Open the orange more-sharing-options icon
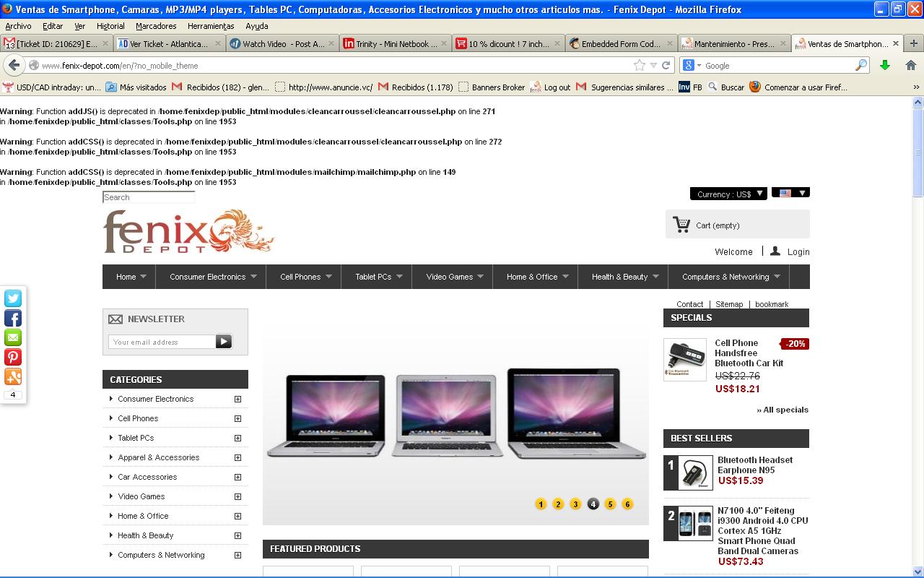Viewport: 924px width, 578px height. tap(13, 376)
